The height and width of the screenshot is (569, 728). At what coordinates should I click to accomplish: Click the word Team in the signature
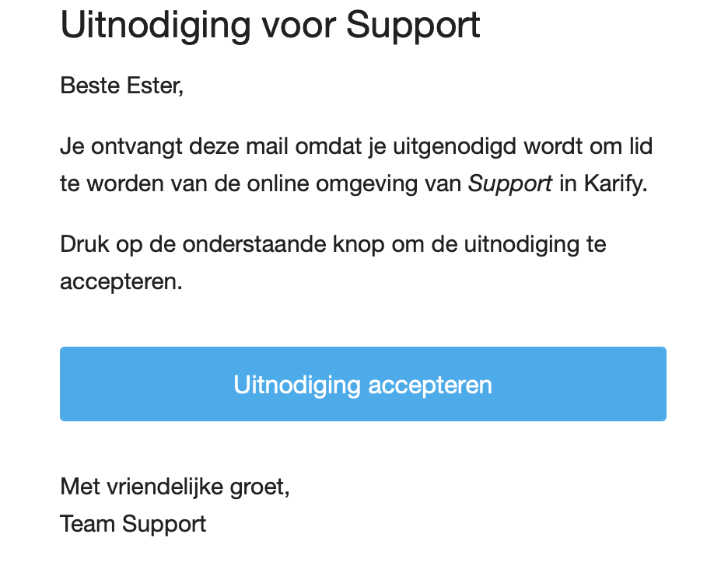point(87,525)
